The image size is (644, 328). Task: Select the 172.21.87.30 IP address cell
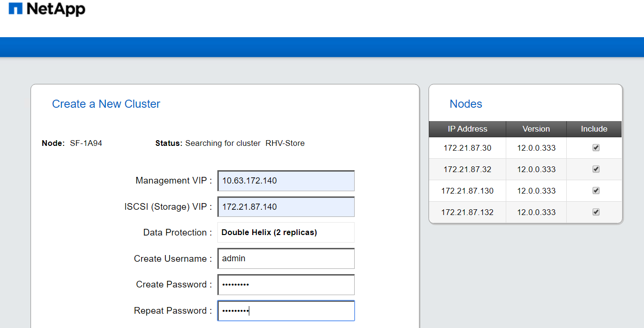(467, 148)
